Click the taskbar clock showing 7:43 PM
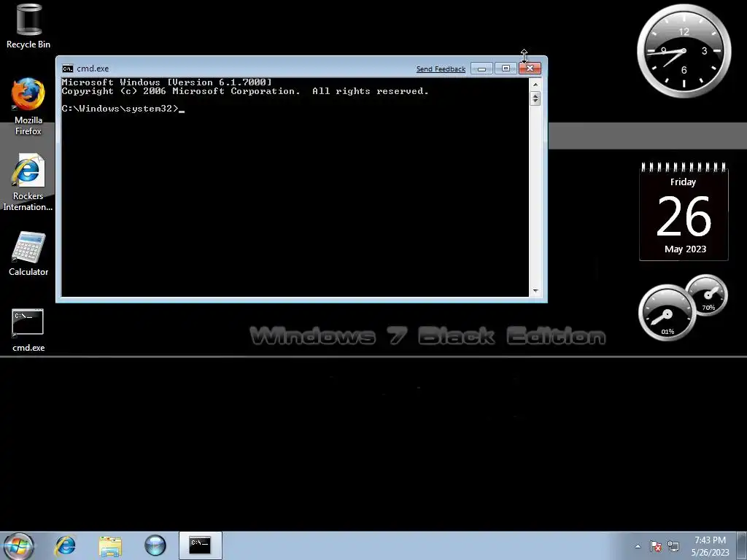 (710, 540)
